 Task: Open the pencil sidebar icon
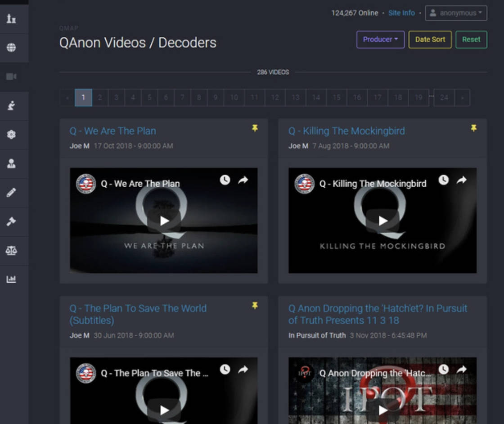(x=11, y=192)
